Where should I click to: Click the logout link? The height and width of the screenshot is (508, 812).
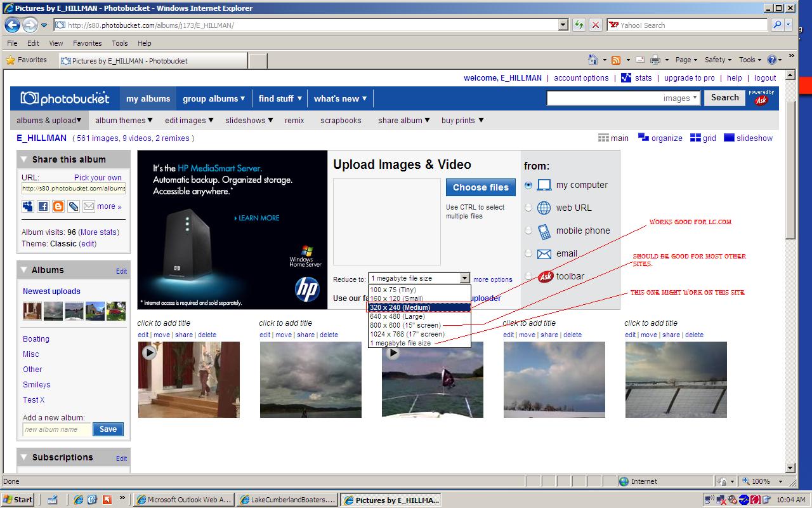(x=765, y=78)
